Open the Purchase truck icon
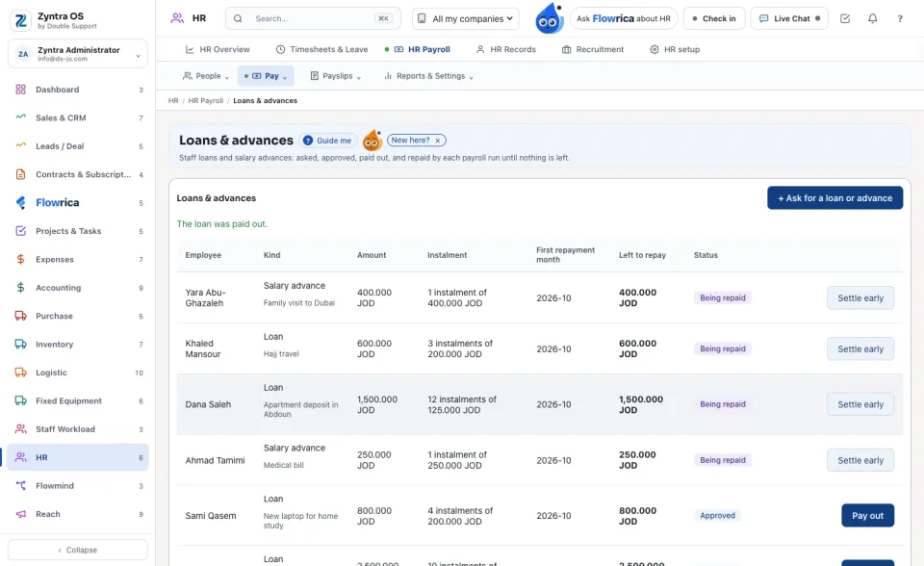Viewport: 924px width, 566px height. (x=20, y=316)
